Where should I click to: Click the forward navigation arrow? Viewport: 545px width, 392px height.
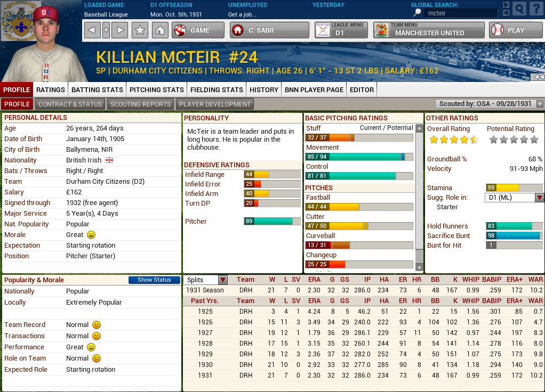pyautogui.click(x=119, y=30)
